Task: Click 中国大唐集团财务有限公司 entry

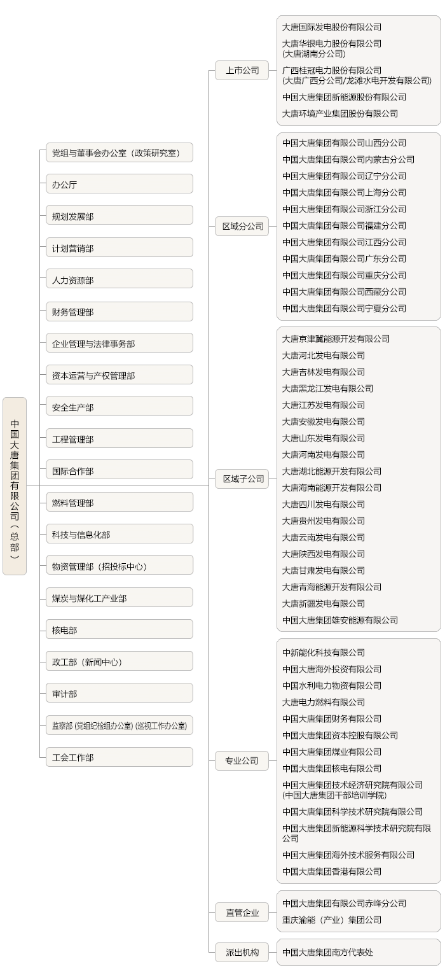Action: [x=332, y=719]
